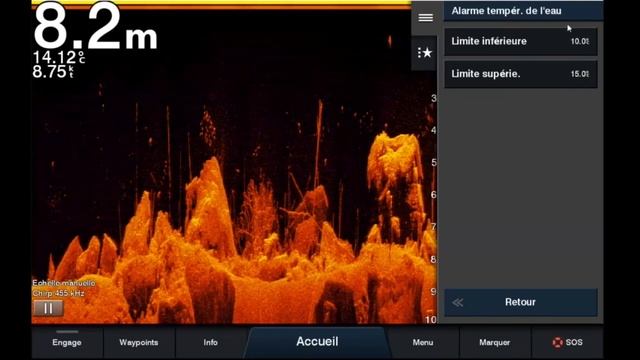Click the Chirp 455 kHz label
The image size is (640, 360).
click(58, 293)
